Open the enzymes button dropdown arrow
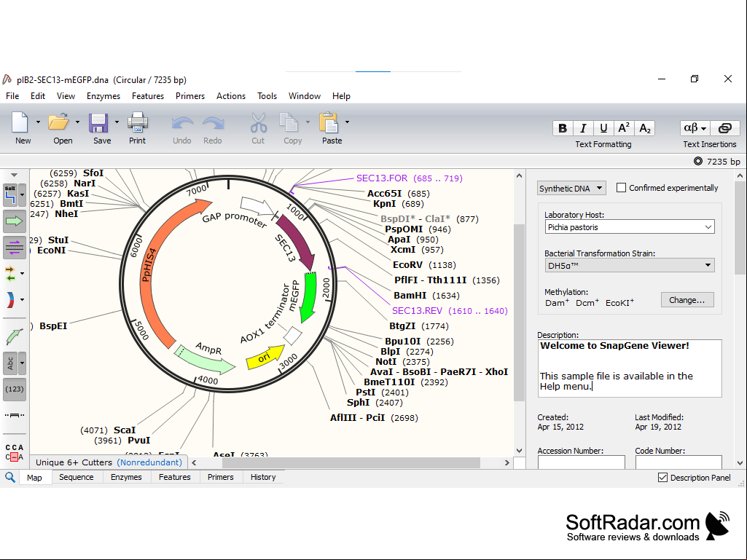 pyautogui.click(x=22, y=194)
